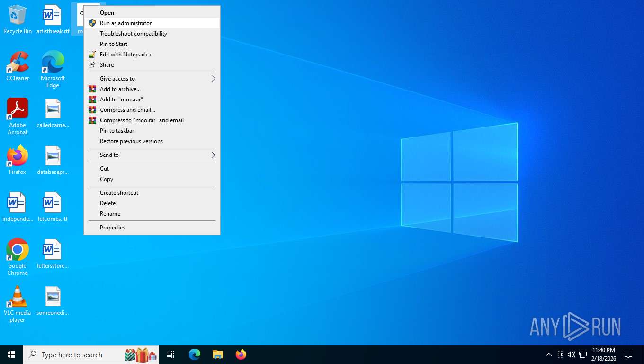Viewport: 644px width, 364px height.
Task: Select Compress to "moo.rar" and email
Action: (152, 120)
